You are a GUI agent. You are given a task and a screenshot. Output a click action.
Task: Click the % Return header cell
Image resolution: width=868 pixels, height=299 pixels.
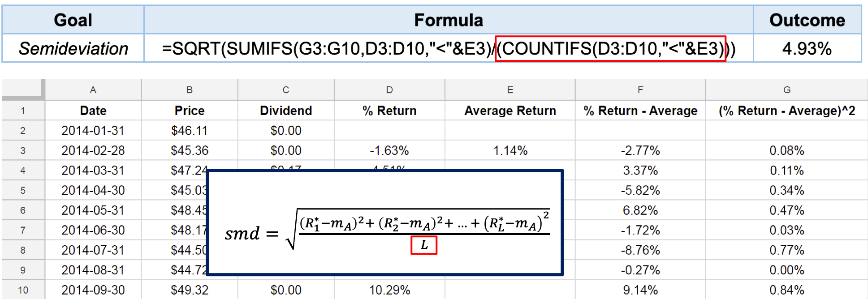click(x=389, y=111)
